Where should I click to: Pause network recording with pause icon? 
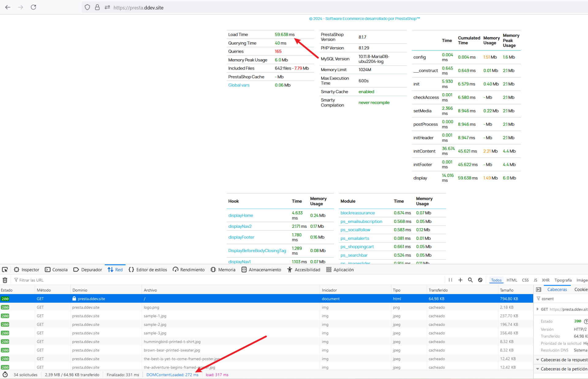[450, 280]
